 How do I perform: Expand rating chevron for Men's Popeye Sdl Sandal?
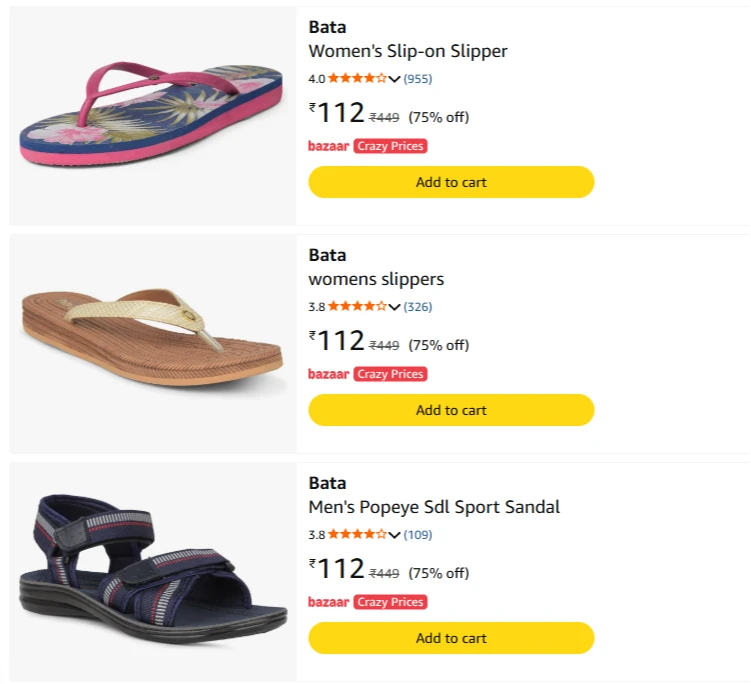(394, 535)
